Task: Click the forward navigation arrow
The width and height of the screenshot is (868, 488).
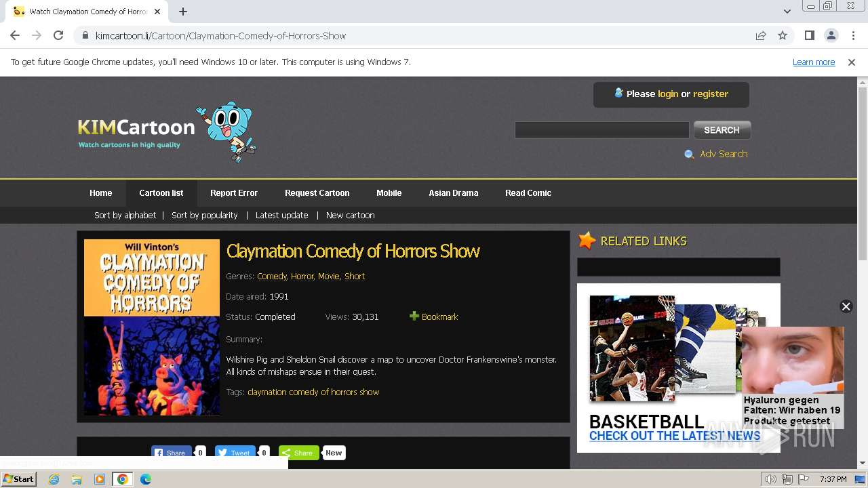Action: click(37, 35)
